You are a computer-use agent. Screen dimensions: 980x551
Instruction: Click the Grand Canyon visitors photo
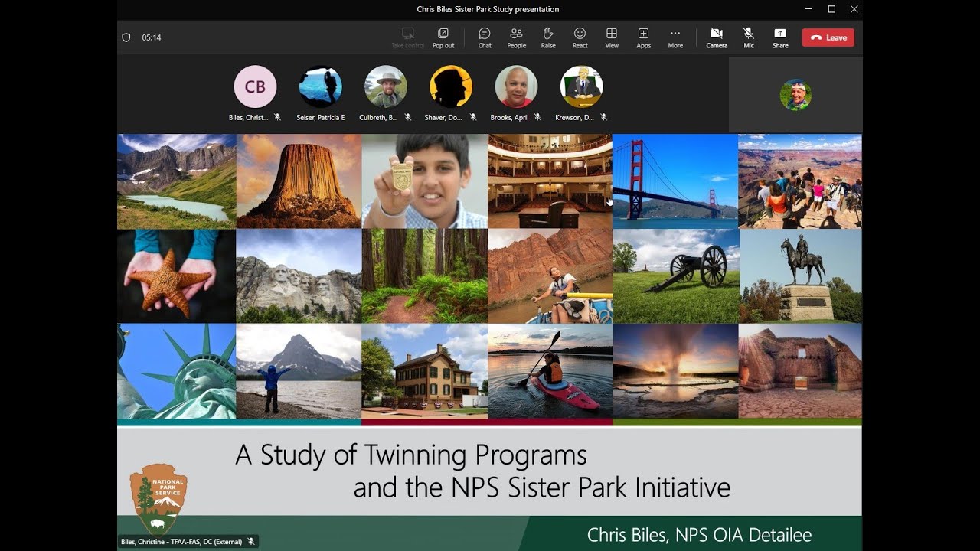click(x=800, y=181)
